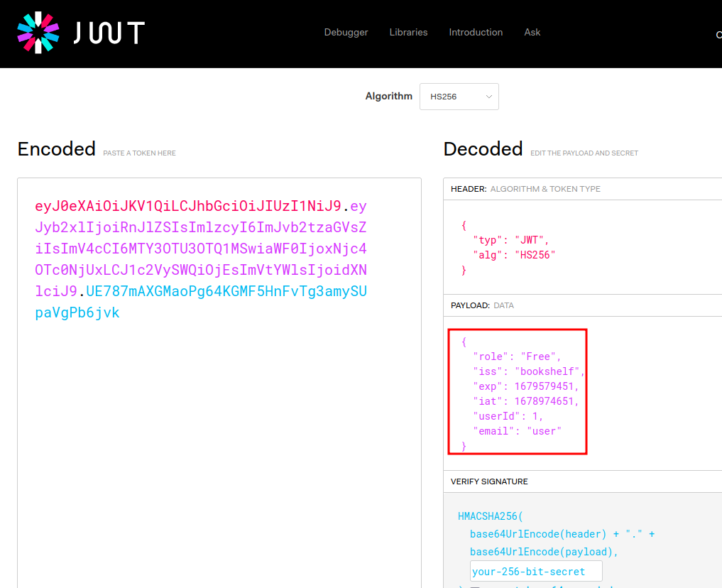Open the Debugger nav link

tap(346, 32)
